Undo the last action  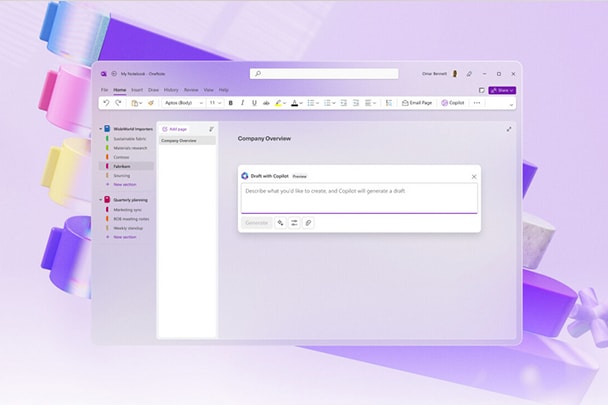tap(106, 103)
